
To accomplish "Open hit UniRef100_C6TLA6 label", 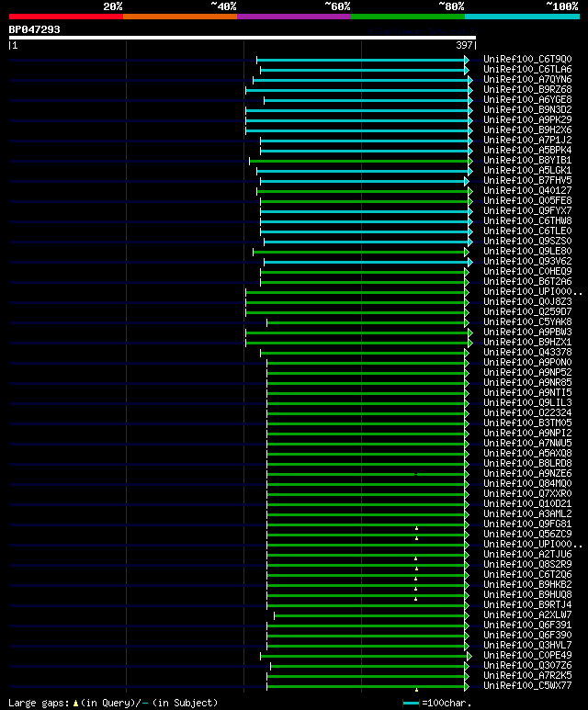I will [x=527, y=69].
